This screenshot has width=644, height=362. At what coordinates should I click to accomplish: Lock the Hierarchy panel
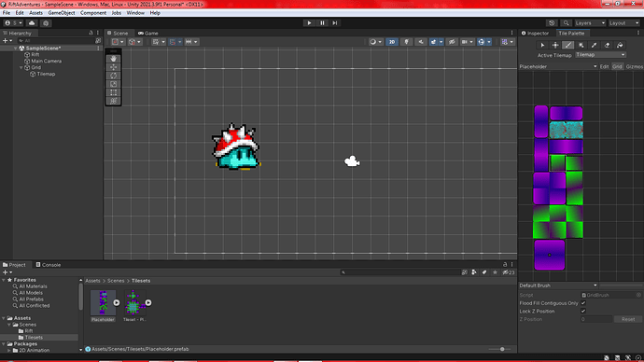click(91, 33)
